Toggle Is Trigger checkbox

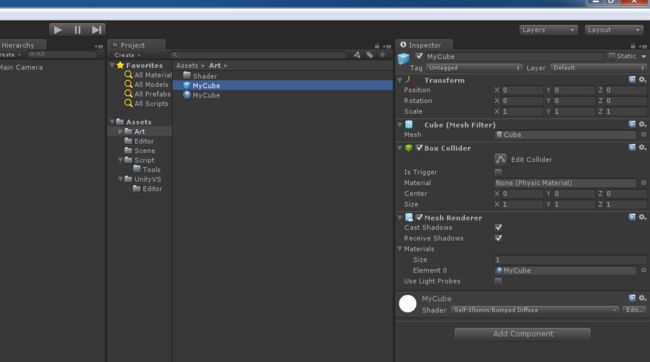(x=498, y=172)
